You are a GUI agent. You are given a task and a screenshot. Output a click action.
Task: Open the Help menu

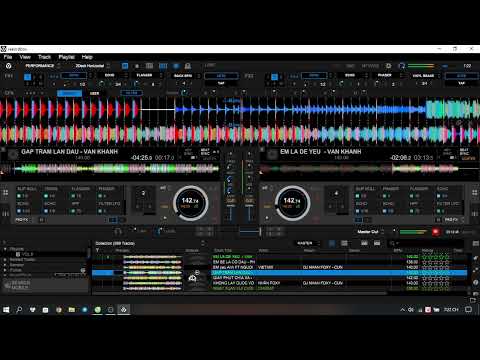pyautogui.click(x=87, y=57)
